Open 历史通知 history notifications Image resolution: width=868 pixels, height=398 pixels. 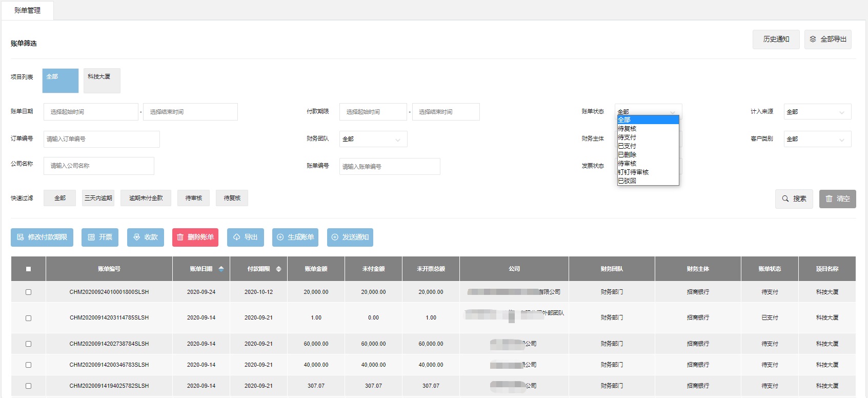pos(776,39)
